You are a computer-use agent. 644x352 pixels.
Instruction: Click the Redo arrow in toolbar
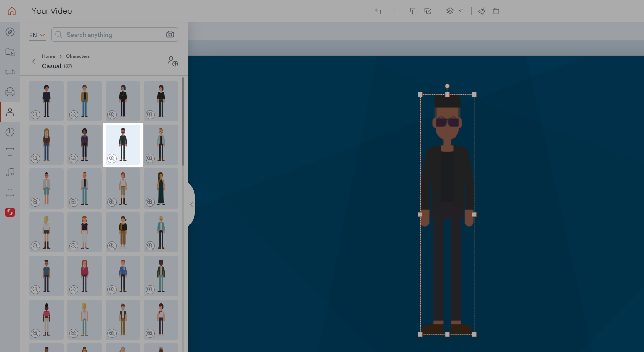click(x=393, y=11)
